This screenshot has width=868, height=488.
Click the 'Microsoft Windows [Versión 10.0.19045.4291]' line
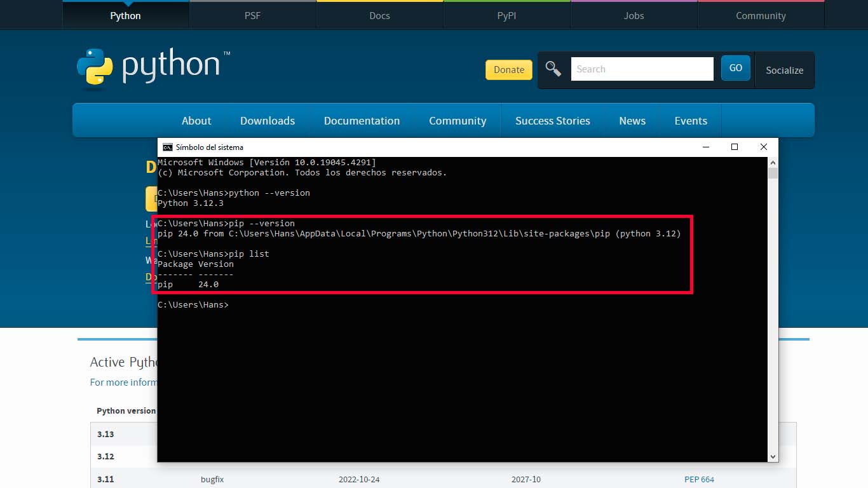pos(267,163)
